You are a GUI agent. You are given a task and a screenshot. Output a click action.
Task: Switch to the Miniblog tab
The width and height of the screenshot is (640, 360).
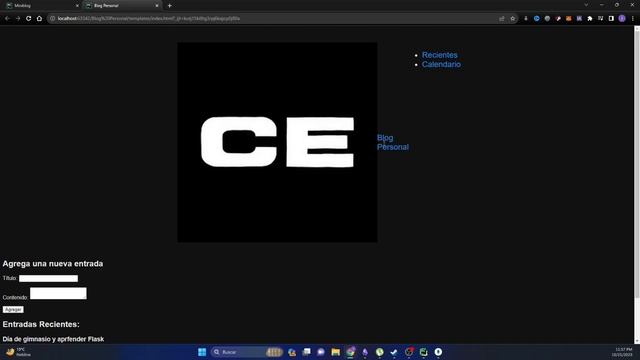click(x=41, y=6)
